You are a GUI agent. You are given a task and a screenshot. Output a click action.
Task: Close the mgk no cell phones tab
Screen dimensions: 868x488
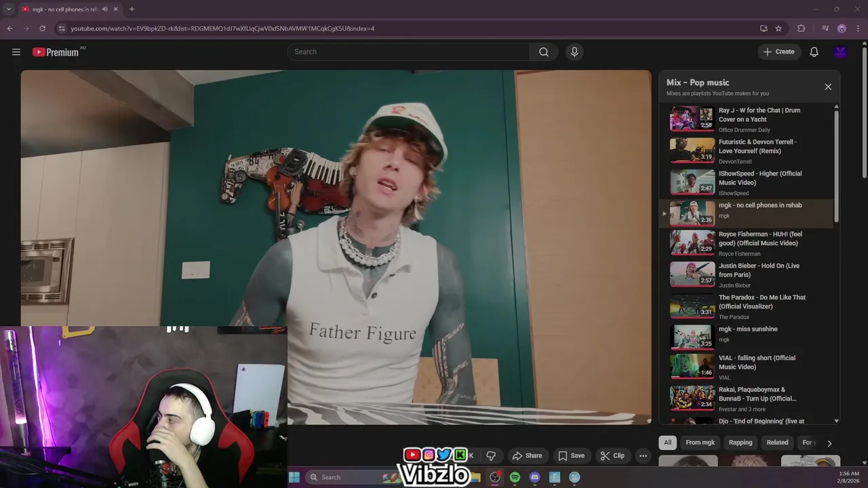[x=115, y=9]
